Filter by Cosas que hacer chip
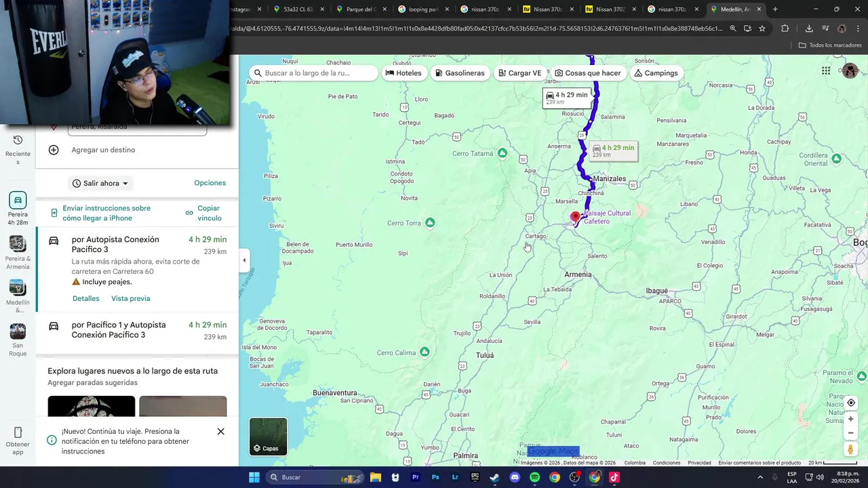Image resolution: width=868 pixels, height=488 pixels. (587, 73)
